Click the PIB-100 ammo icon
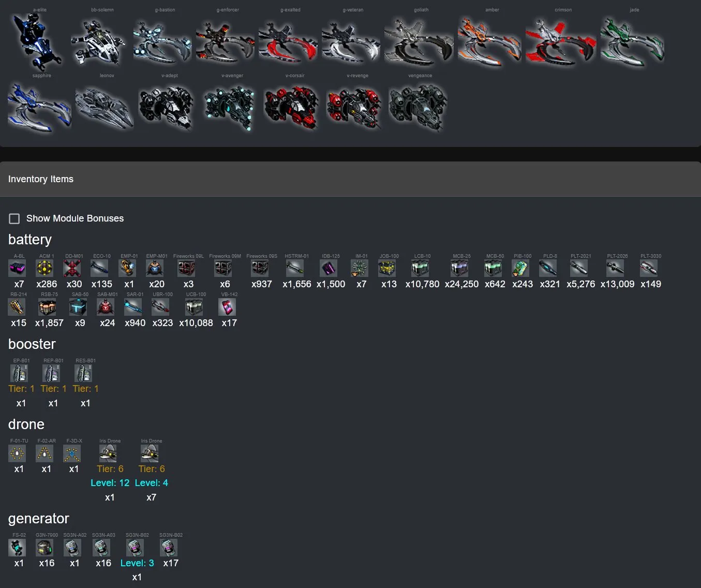Screen dimensions: 701x588 520,268
